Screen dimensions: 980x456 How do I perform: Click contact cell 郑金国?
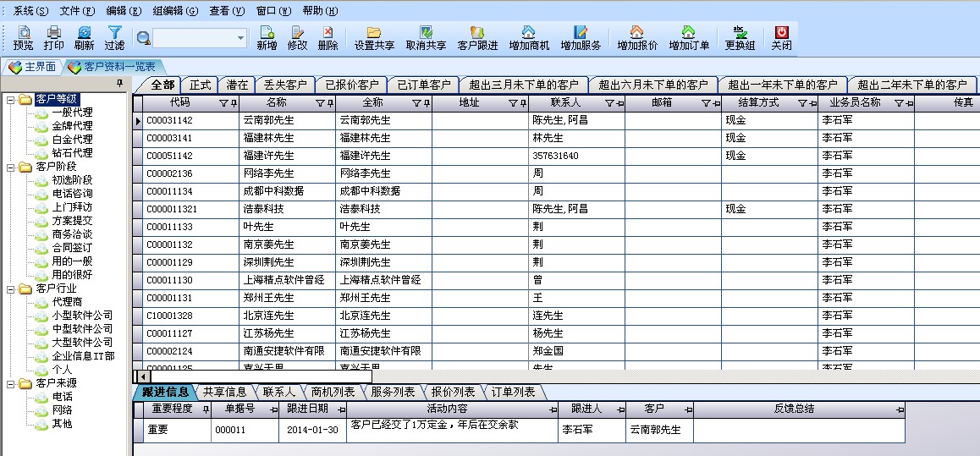click(x=576, y=351)
